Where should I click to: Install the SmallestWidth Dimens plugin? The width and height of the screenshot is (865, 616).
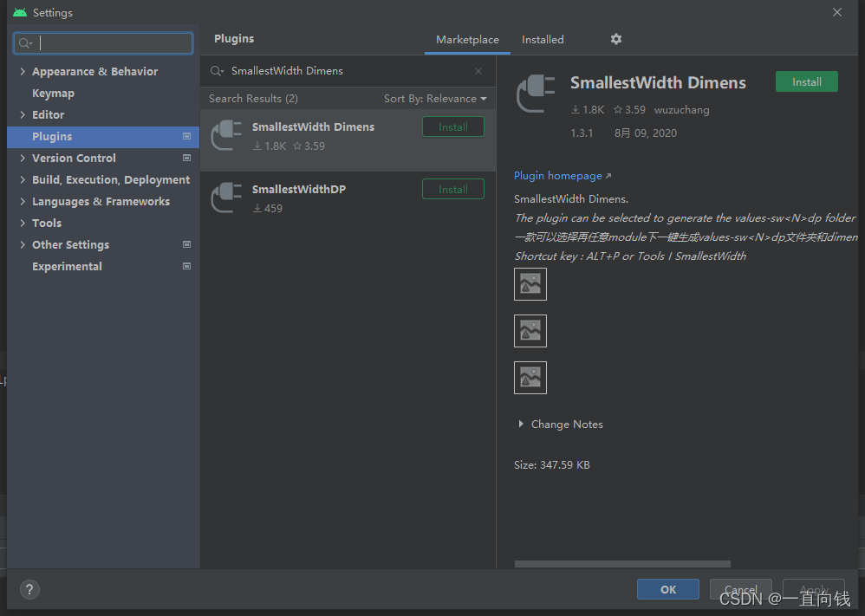pyautogui.click(x=452, y=126)
